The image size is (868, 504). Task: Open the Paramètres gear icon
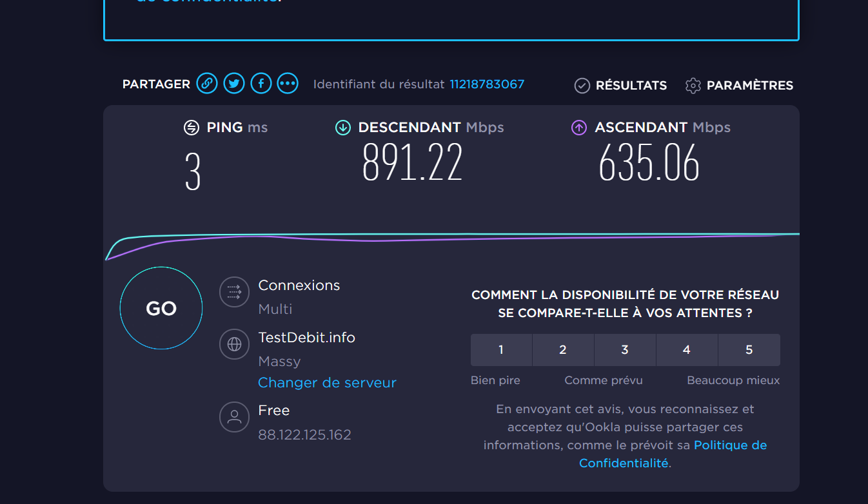tap(693, 86)
